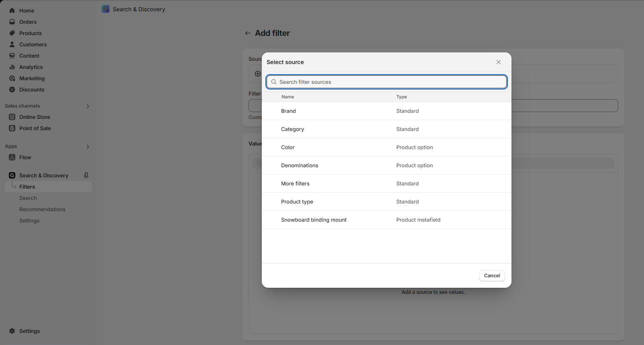Unpin Search & Discovery with pin icon

[86, 175]
